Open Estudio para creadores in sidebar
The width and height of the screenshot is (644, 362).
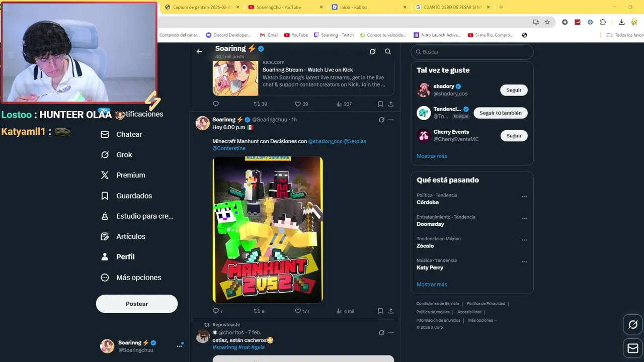137,216
